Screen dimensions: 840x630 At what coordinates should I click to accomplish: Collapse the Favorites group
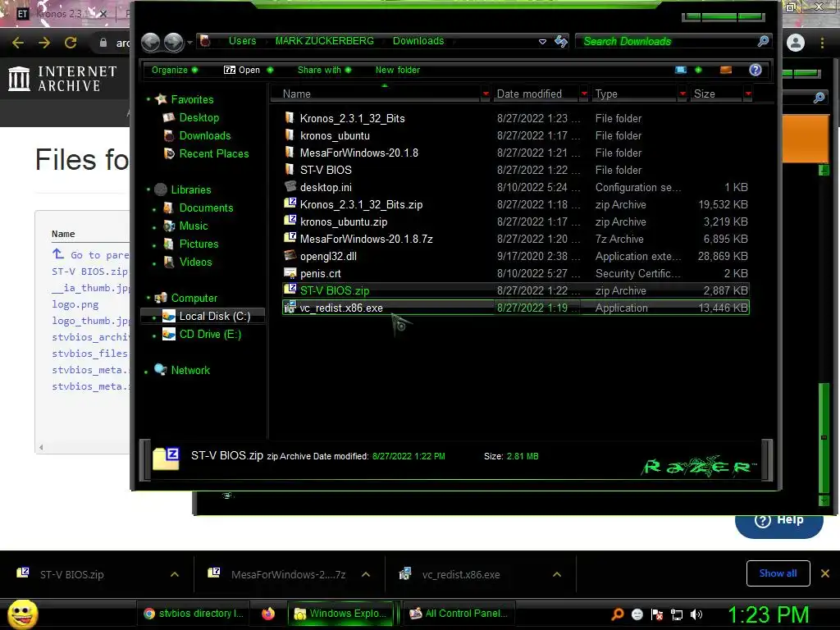point(148,99)
